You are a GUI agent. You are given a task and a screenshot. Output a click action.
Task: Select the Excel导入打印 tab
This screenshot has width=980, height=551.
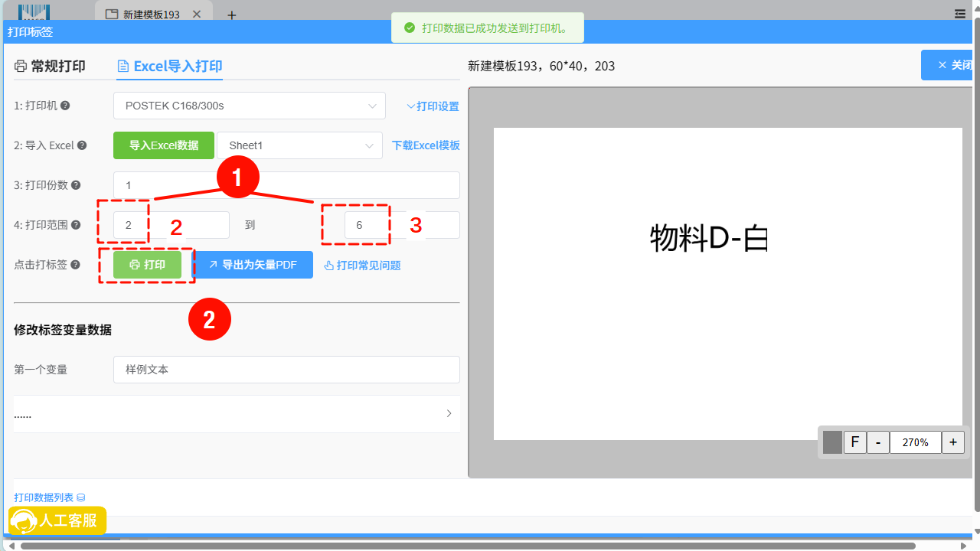pyautogui.click(x=169, y=67)
